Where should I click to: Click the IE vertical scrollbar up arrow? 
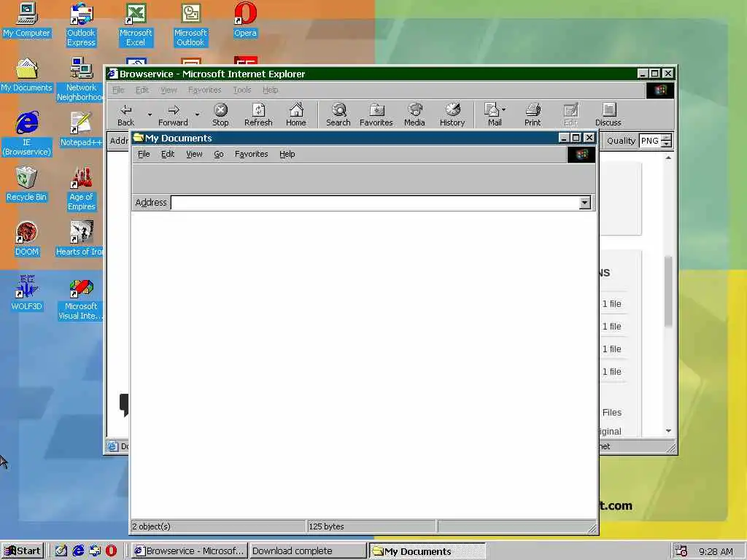668,157
